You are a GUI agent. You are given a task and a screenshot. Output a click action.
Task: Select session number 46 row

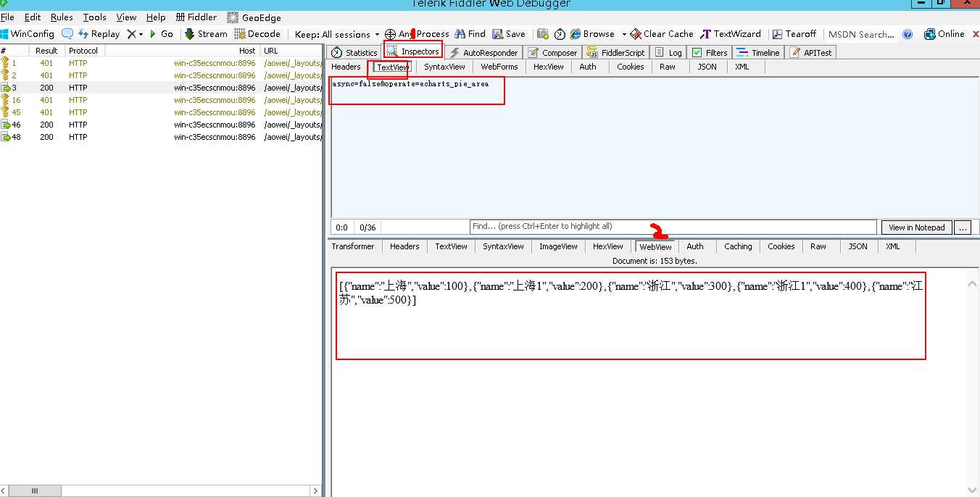coord(161,125)
